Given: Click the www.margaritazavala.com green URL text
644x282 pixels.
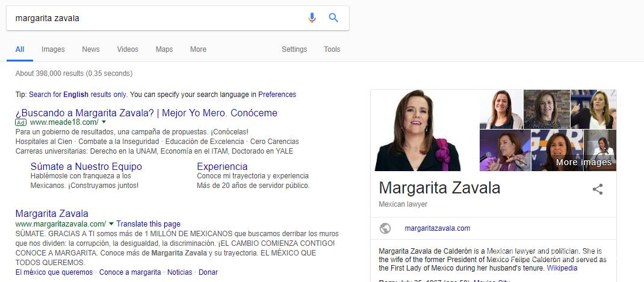Looking at the screenshot, I should coord(61,224).
